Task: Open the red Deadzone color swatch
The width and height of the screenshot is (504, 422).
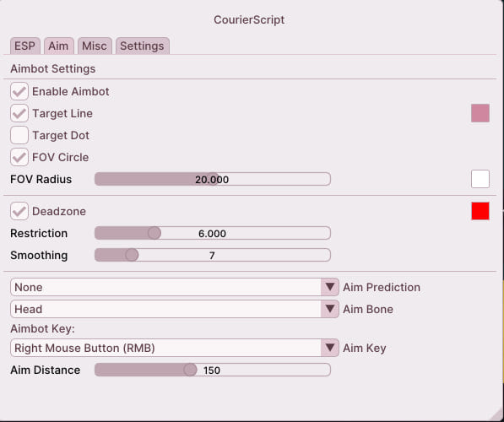Action: [x=480, y=211]
